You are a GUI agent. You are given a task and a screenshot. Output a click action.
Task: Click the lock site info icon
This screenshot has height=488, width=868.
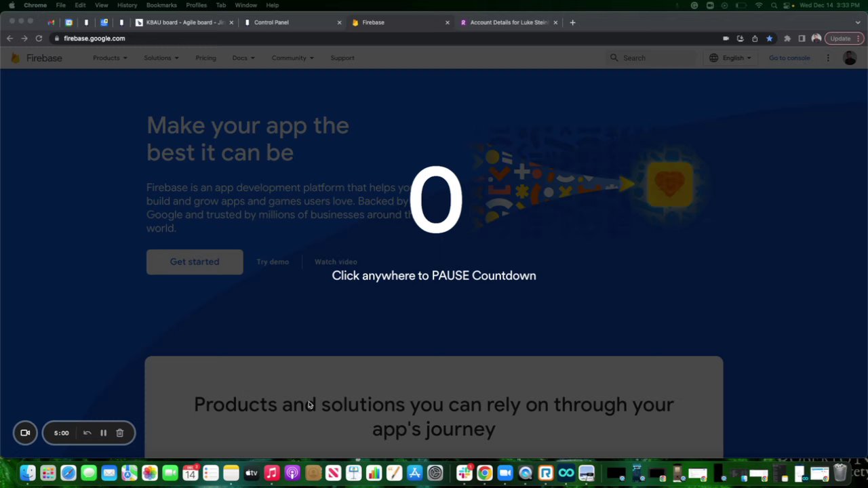click(57, 39)
